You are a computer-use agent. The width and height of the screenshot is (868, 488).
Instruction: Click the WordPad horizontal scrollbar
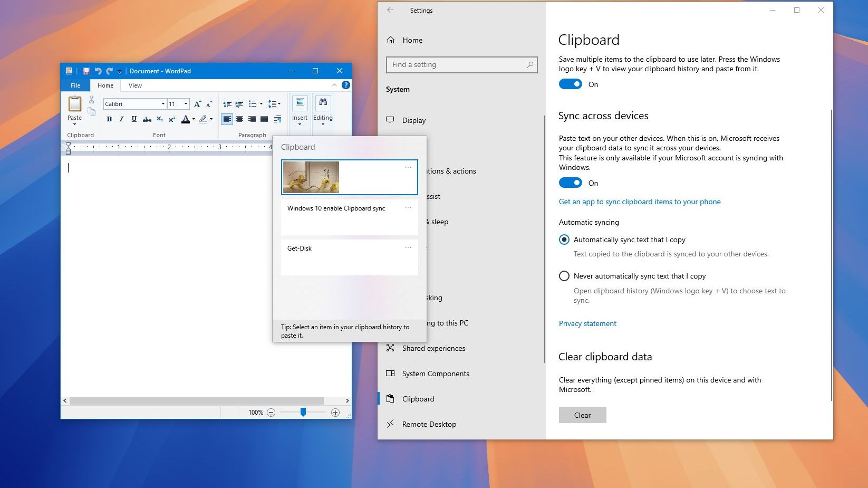(x=197, y=400)
